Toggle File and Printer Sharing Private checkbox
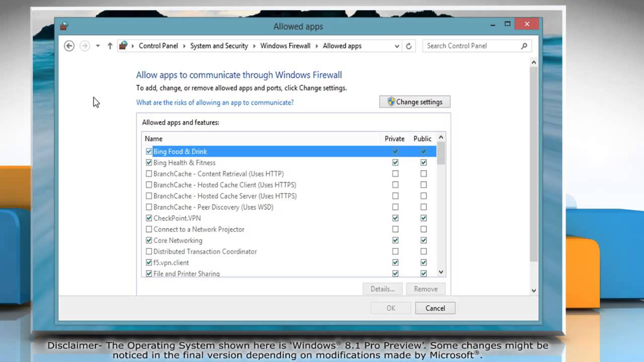Image resolution: width=644 pixels, height=362 pixels. coord(395,274)
